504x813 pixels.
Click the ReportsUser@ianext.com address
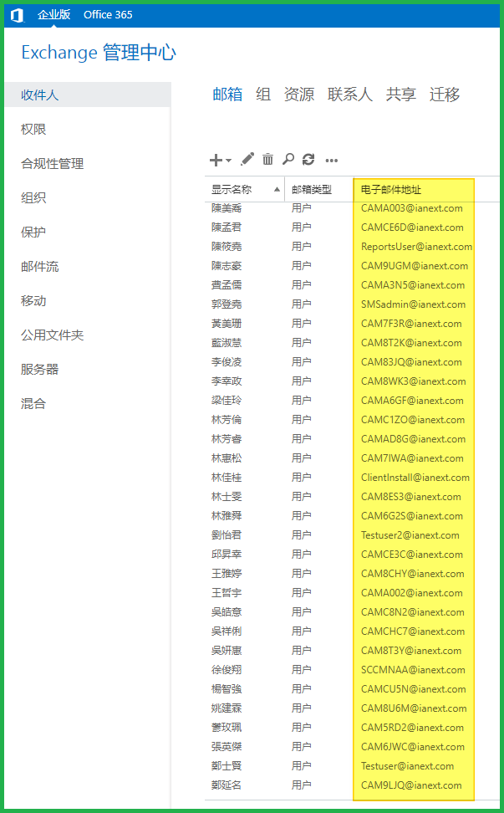[x=416, y=247]
